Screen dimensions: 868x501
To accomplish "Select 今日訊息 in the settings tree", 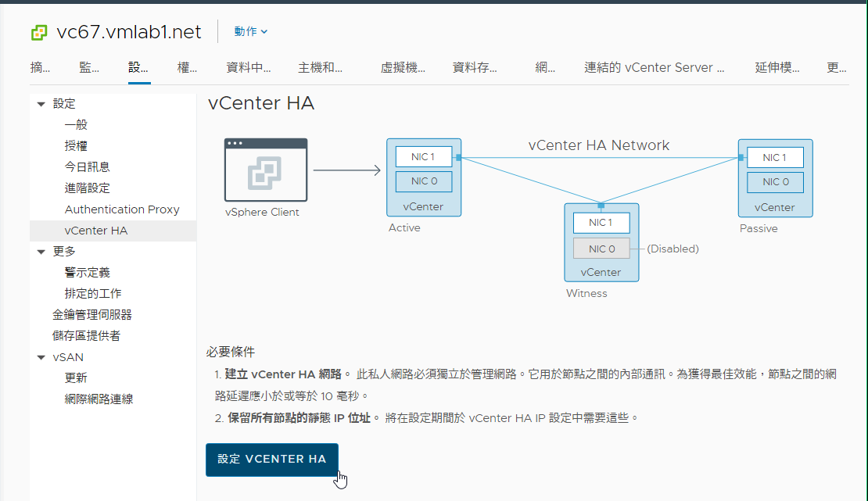I will pos(87,167).
